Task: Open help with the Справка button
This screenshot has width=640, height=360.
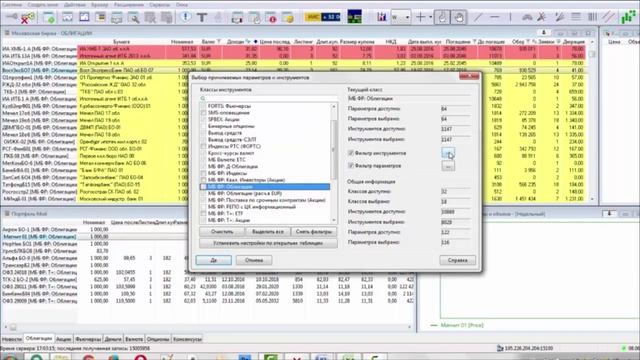Action: [458, 260]
